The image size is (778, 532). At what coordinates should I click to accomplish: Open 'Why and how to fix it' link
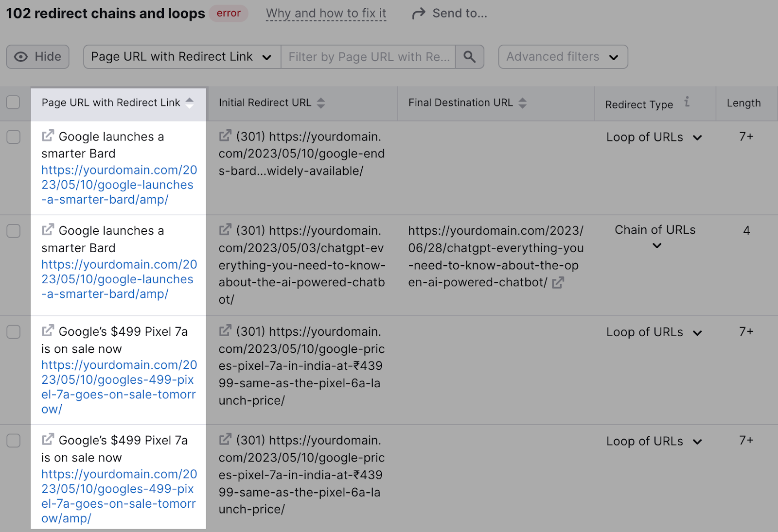coord(326,14)
